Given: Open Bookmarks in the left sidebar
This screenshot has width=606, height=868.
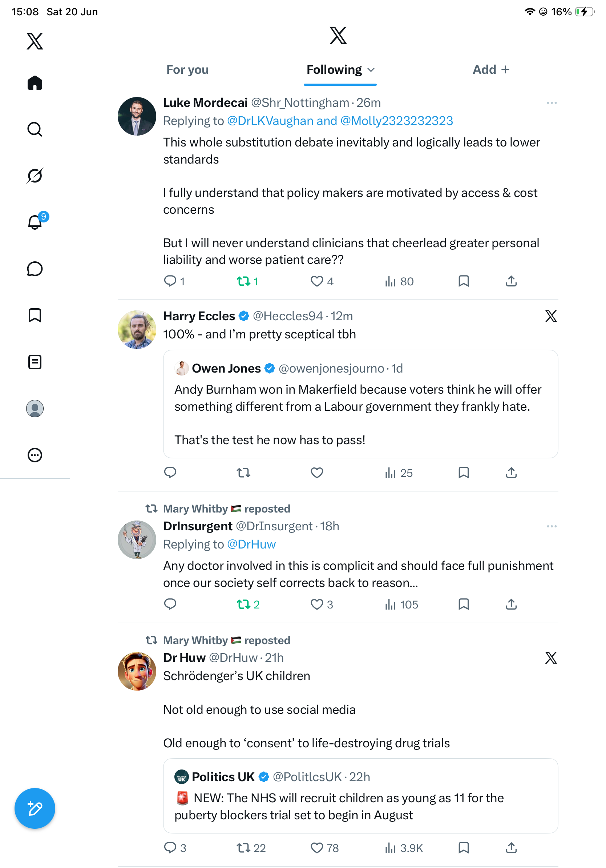Looking at the screenshot, I should pos(35,315).
